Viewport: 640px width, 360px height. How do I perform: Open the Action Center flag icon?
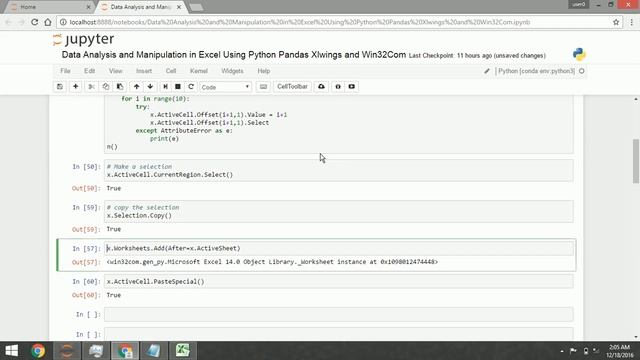coord(573,351)
